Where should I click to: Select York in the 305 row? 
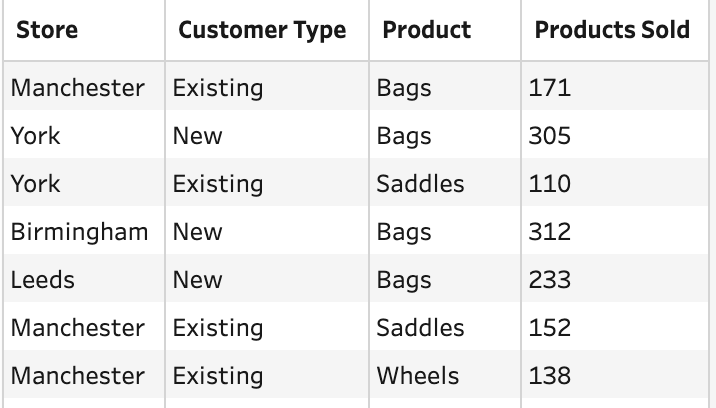click(x=36, y=136)
